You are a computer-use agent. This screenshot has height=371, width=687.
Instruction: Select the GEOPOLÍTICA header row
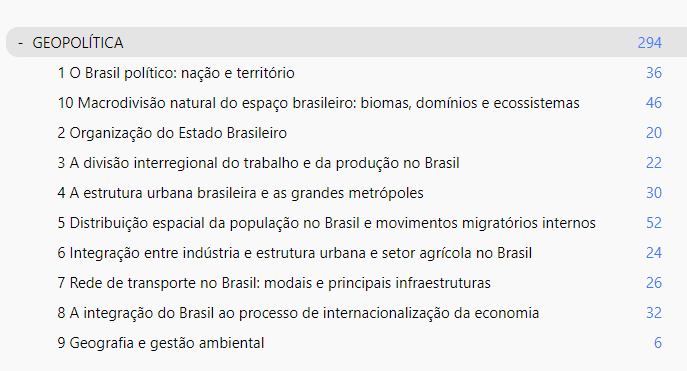346,42
